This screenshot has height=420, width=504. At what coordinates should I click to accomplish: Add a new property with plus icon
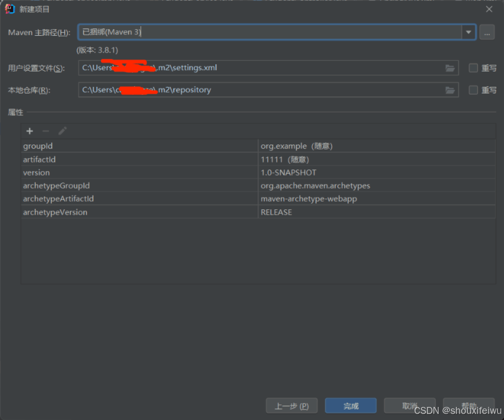coord(30,131)
